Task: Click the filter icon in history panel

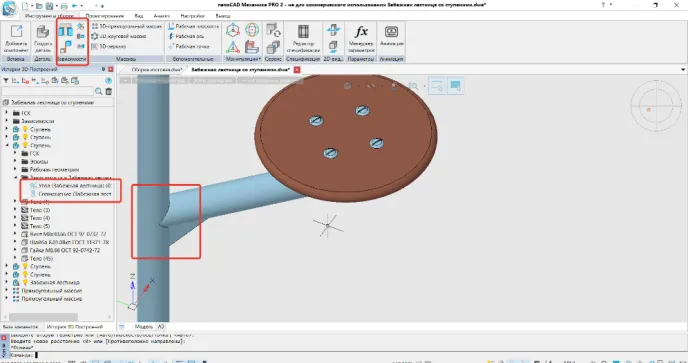Action: (6, 81)
